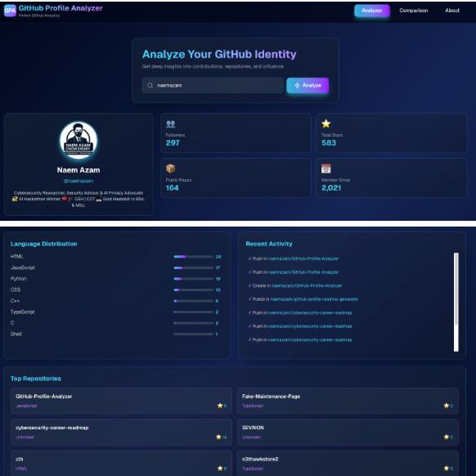Click the HTML count 24
The height and width of the screenshot is (476, 476).
[218, 257]
